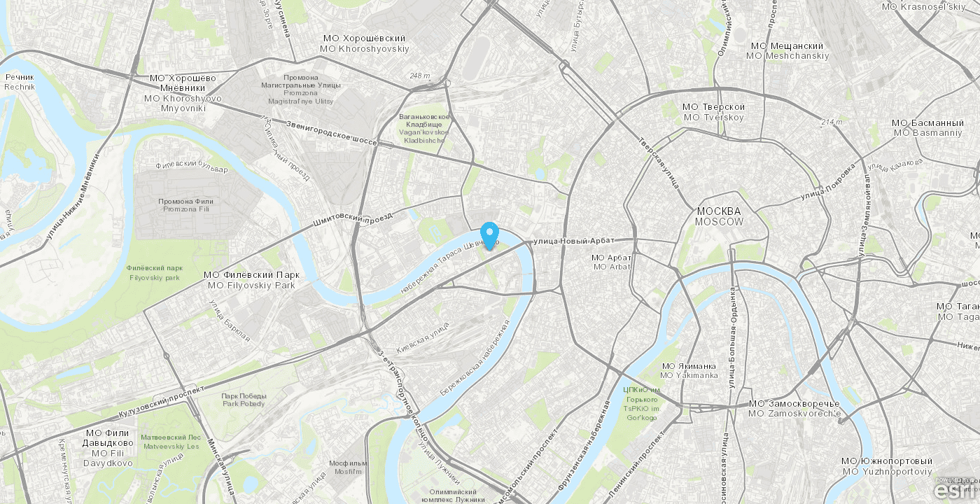Click the MO Yuzhnoportoviy district label
The height and width of the screenshot is (504, 980).
click(887, 466)
